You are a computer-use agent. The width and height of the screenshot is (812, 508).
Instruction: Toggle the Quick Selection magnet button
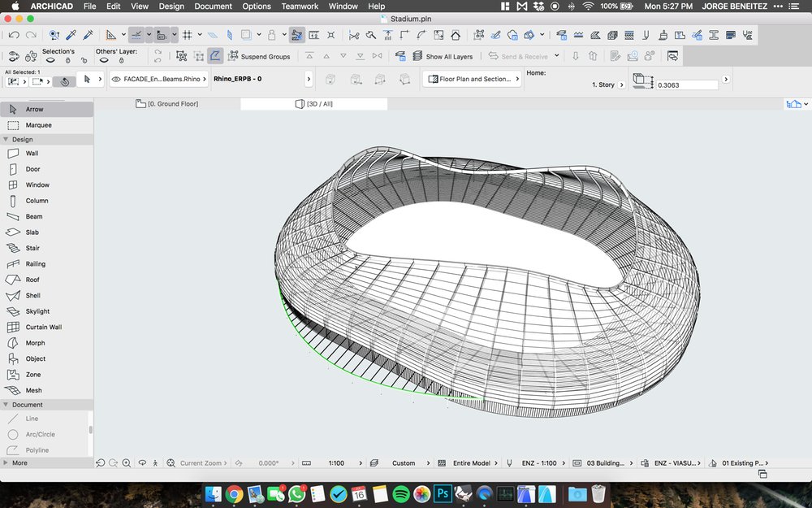(x=65, y=81)
